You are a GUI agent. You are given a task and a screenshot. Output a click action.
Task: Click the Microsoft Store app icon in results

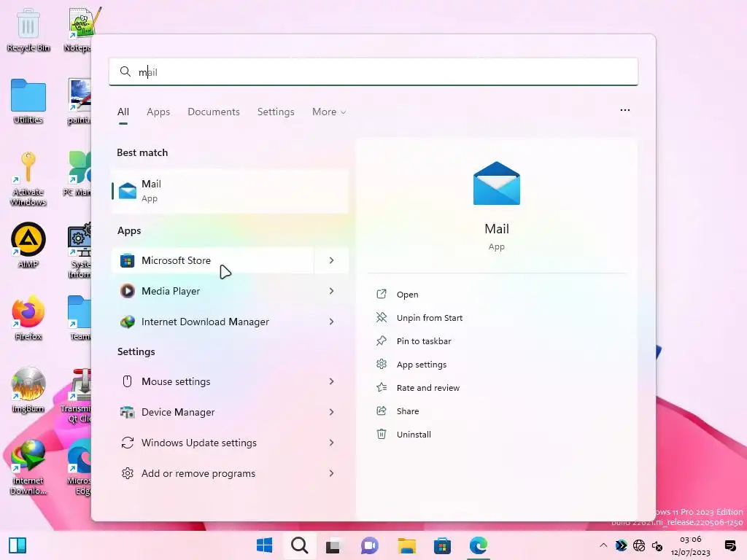(x=127, y=260)
